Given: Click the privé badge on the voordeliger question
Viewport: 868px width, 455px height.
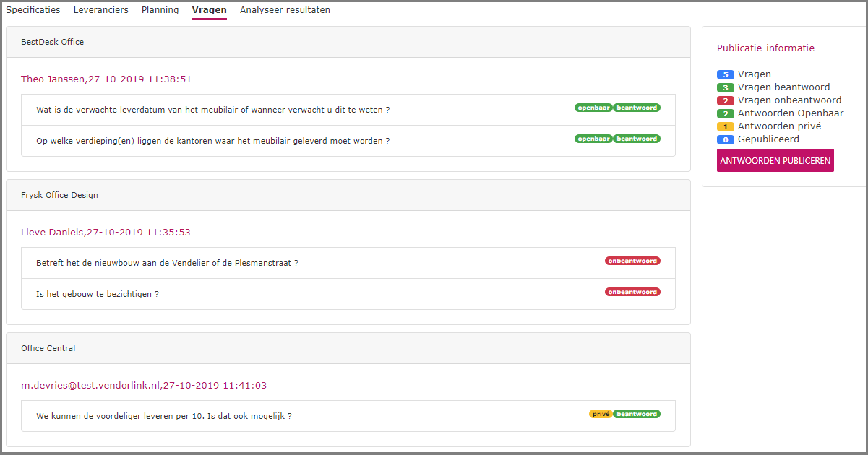Looking at the screenshot, I should [601, 414].
